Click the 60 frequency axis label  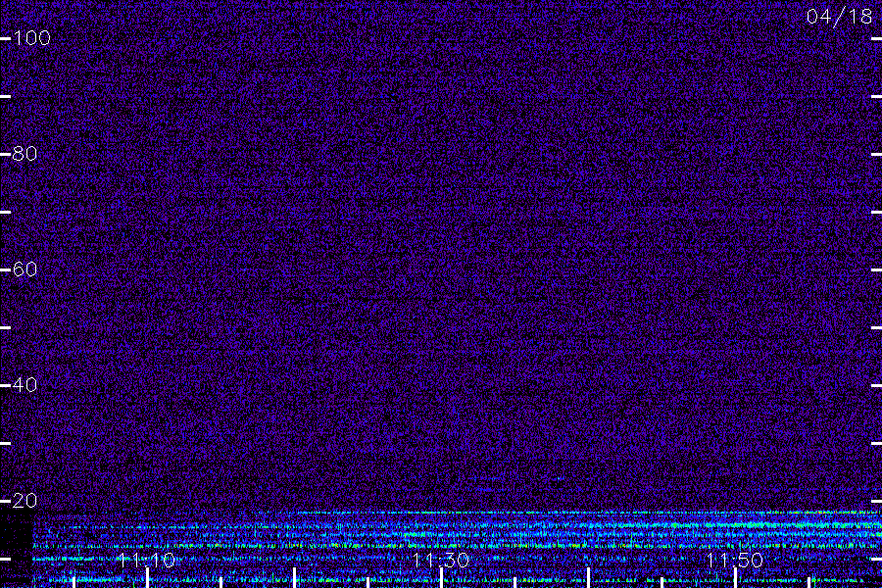pos(24,269)
